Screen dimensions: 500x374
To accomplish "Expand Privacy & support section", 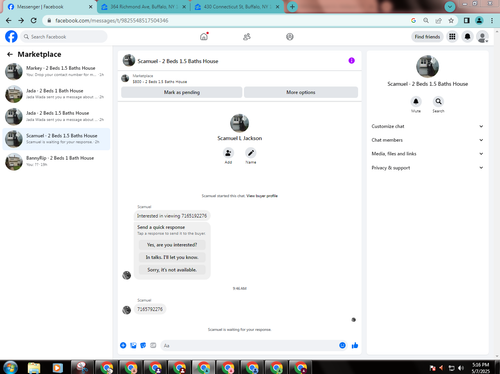I will click(x=427, y=168).
